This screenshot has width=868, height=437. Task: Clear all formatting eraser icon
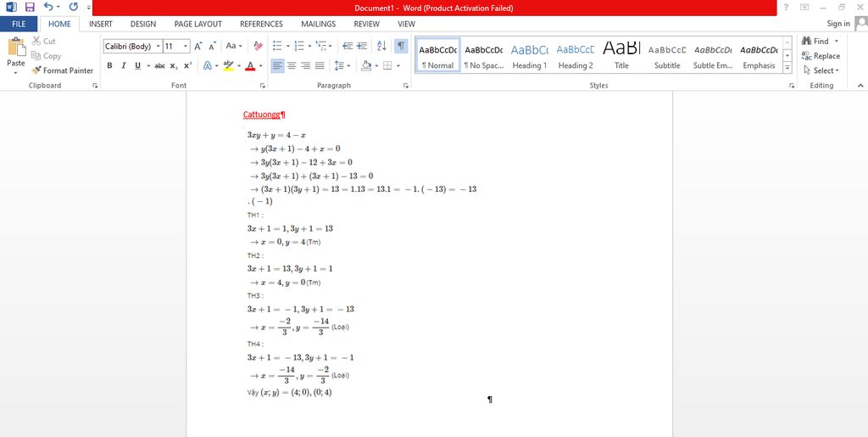tap(258, 47)
